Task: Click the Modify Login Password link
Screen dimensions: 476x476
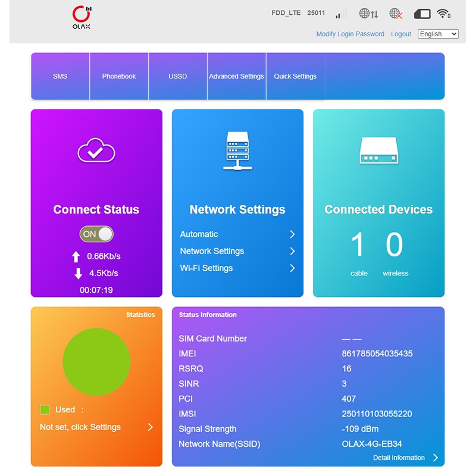Action: coord(350,34)
